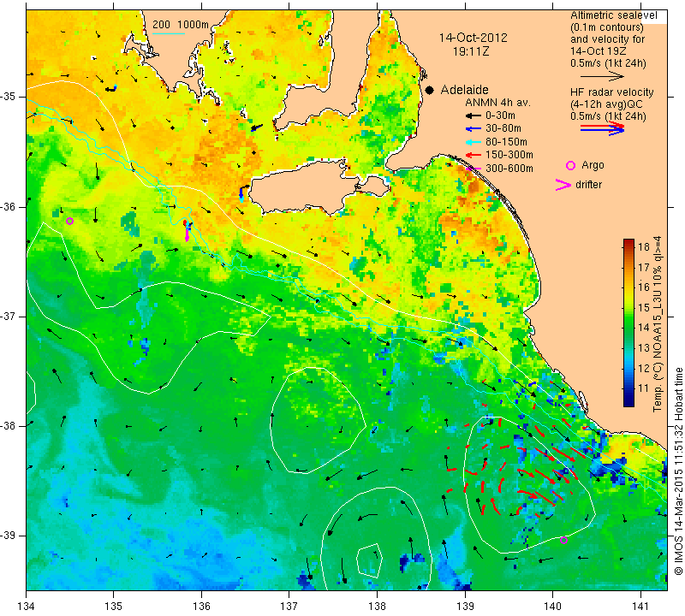Click the IMOS copyright timestamp text

coord(678,471)
